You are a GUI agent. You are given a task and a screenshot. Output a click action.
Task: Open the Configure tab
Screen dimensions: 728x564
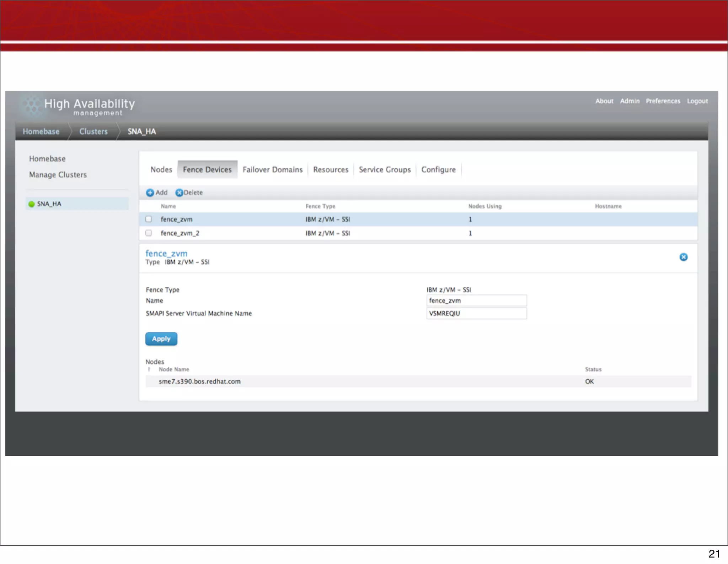pos(438,170)
